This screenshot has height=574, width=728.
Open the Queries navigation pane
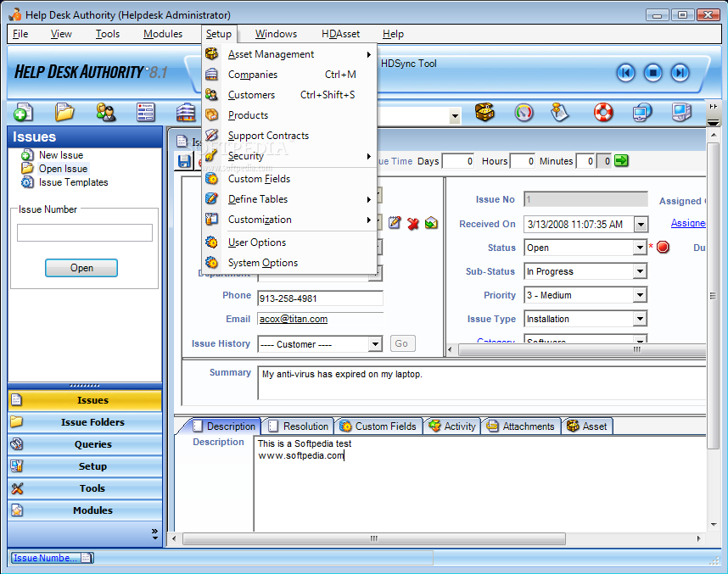85,444
